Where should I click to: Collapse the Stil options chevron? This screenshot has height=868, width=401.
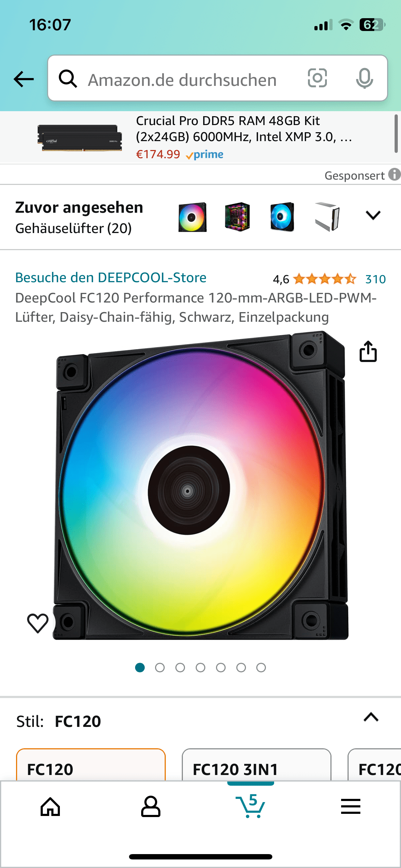pyautogui.click(x=371, y=717)
